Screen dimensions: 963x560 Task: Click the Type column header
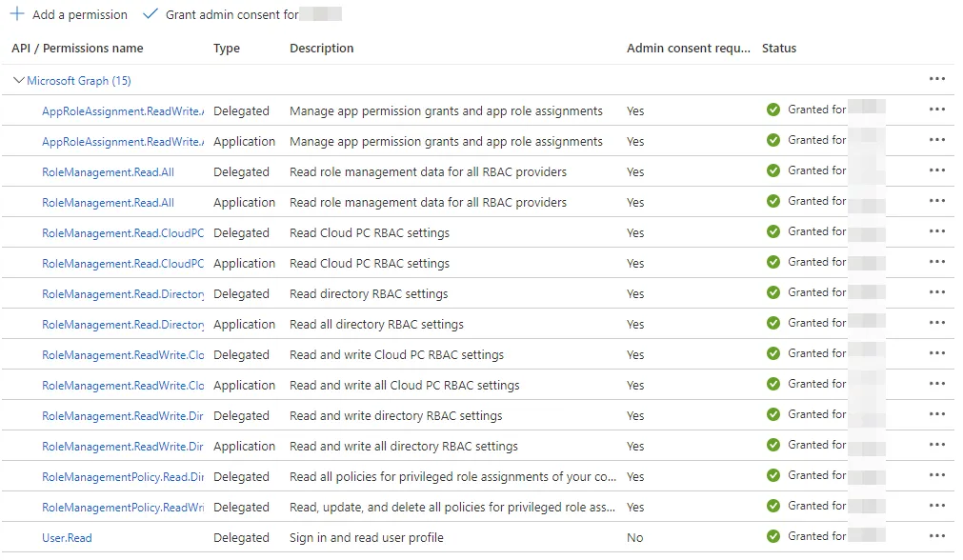pyautogui.click(x=227, y=49)
